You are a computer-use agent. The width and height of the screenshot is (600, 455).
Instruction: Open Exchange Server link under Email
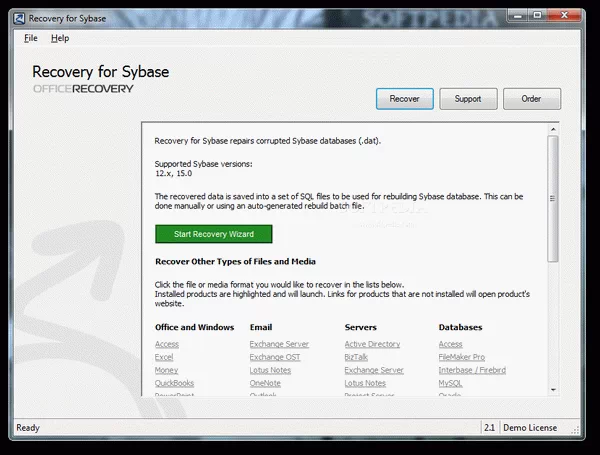279,344
